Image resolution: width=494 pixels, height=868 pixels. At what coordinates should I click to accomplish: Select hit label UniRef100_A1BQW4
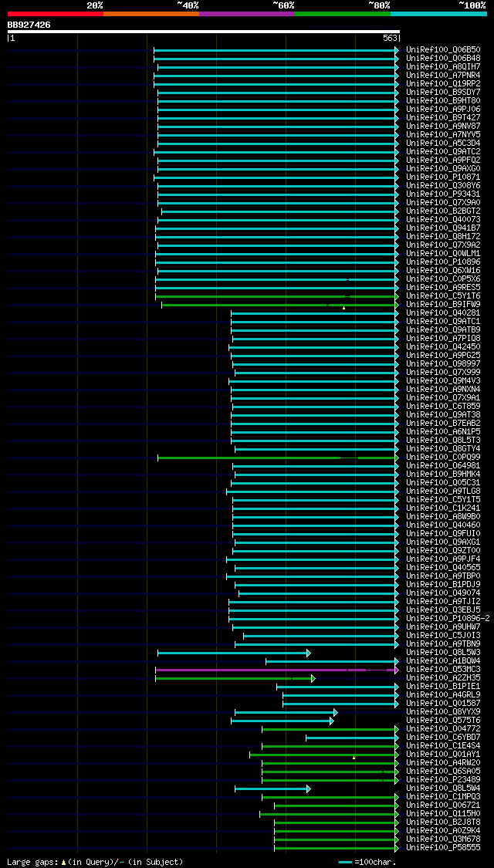tap(443, 662)
